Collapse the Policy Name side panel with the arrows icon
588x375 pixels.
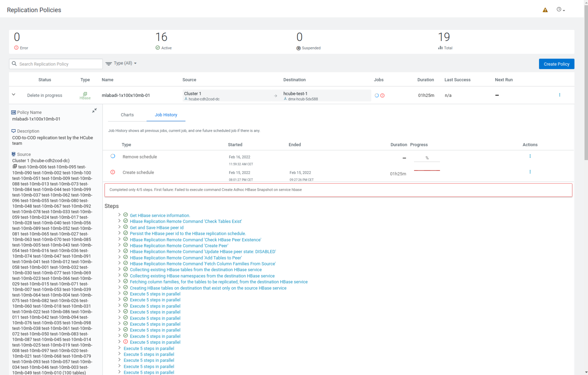pyautogui.click(x=94, y=110)
